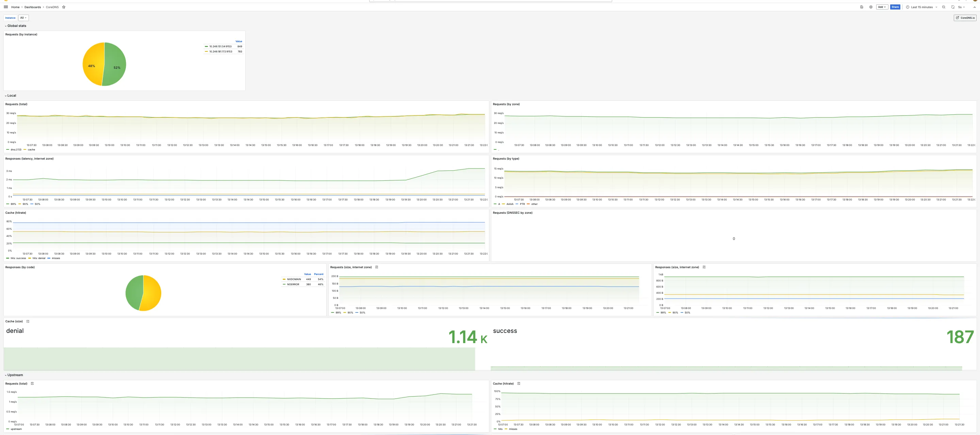Open Requests (by instance) panel title menu

tap(21, 34)
